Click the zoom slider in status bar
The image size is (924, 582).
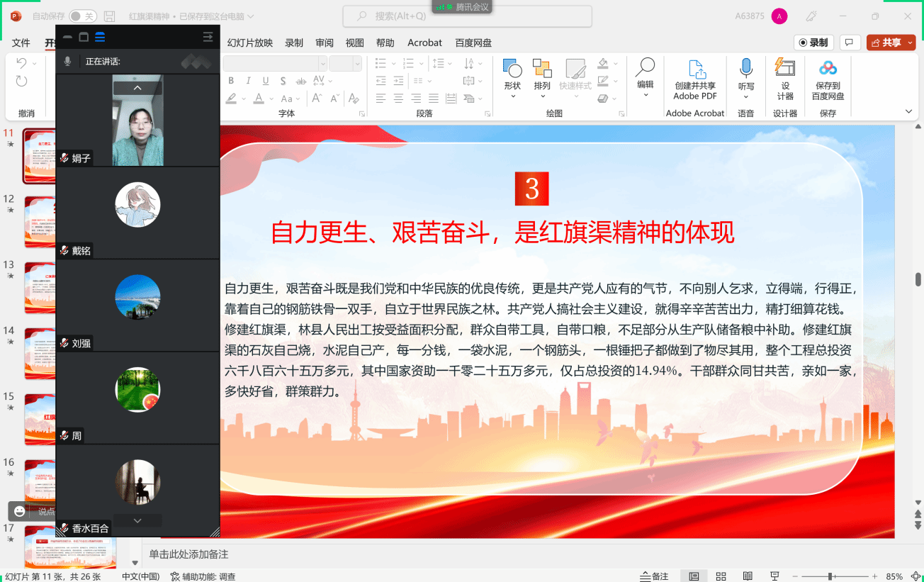click(x=830, y=576)
